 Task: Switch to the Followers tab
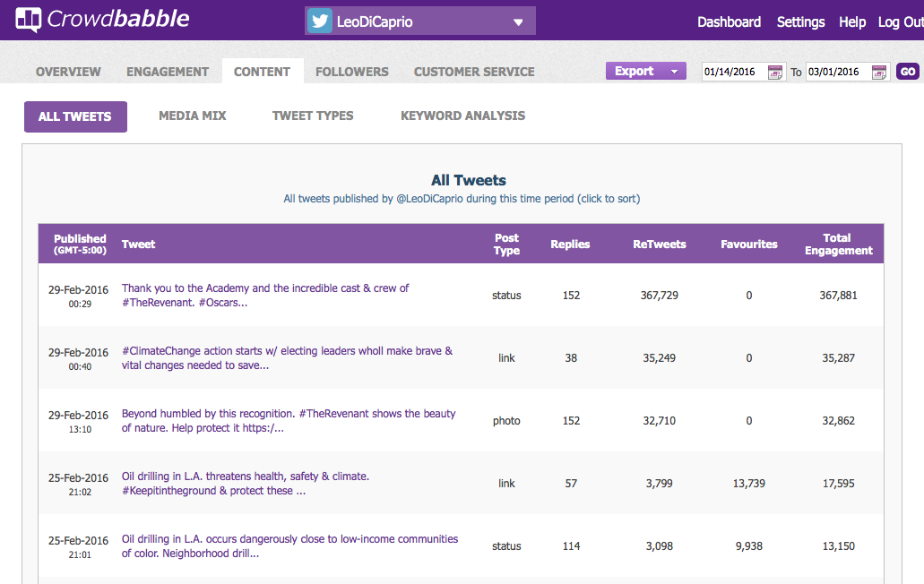coord(352,72)
